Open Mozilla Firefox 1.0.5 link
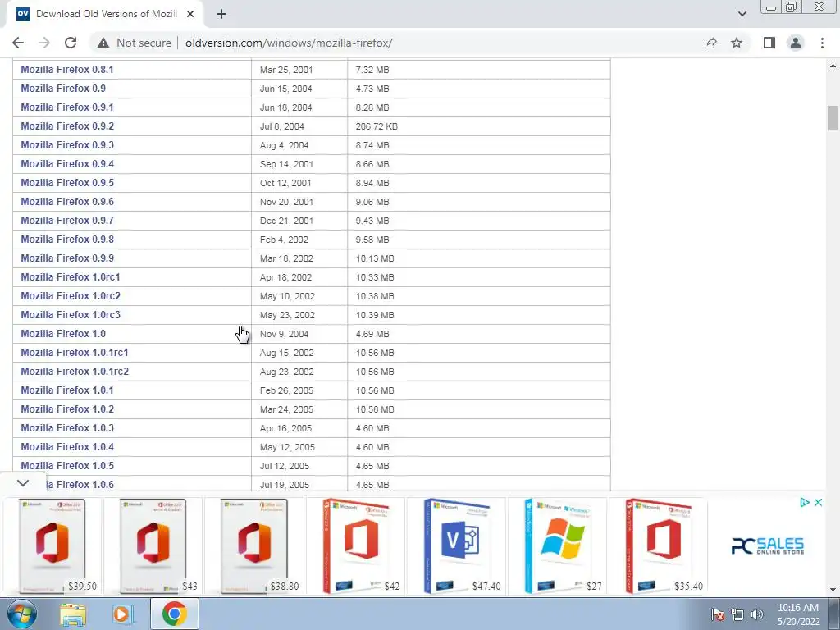The height and width of the screenshot is (630, 840). point(67,466)
